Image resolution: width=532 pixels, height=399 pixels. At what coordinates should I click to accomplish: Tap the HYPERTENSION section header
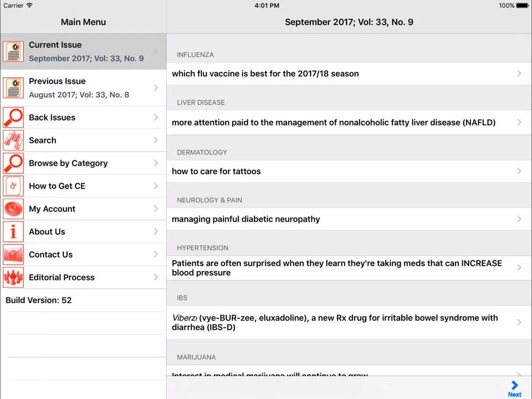(203, 248)
